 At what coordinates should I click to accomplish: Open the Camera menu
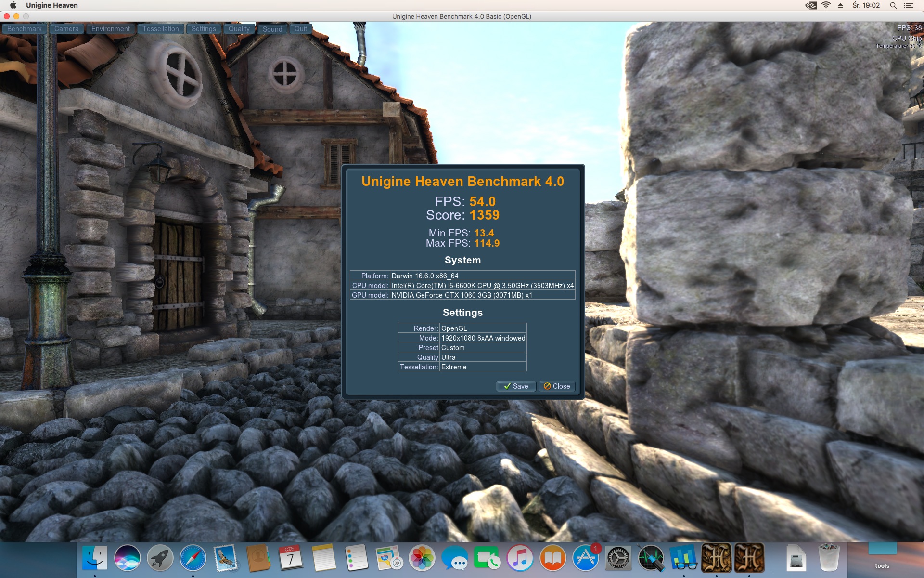[66, 29]
